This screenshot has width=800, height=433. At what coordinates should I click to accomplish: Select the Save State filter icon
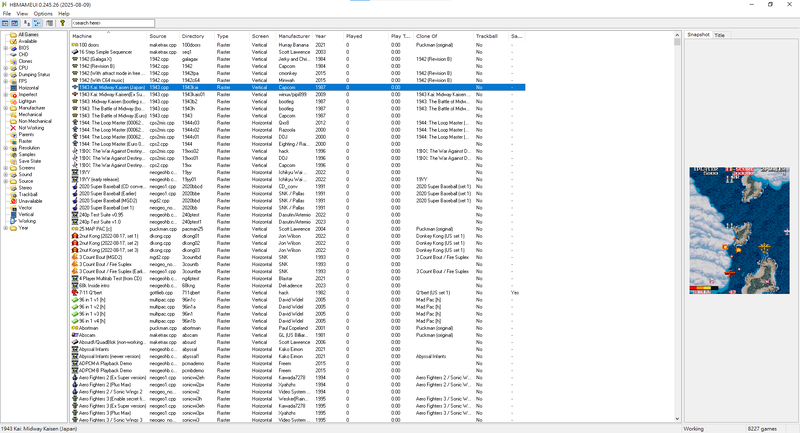pos(13,161)
